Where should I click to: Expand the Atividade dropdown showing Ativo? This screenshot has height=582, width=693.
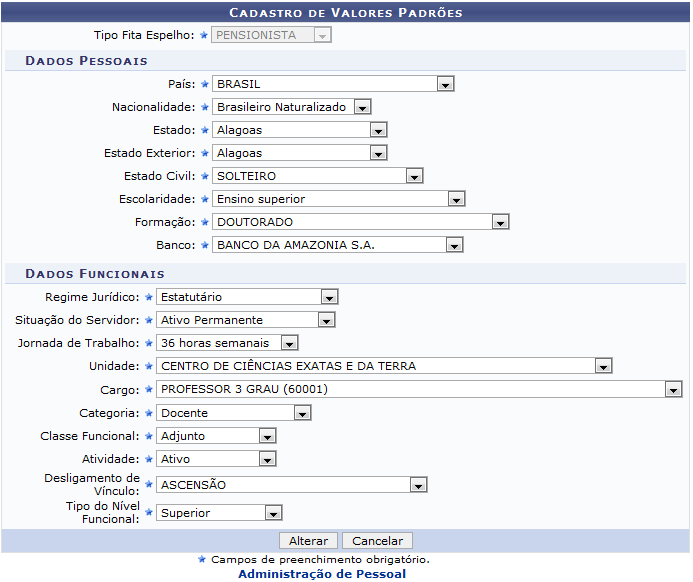click(x=216, y=459)
